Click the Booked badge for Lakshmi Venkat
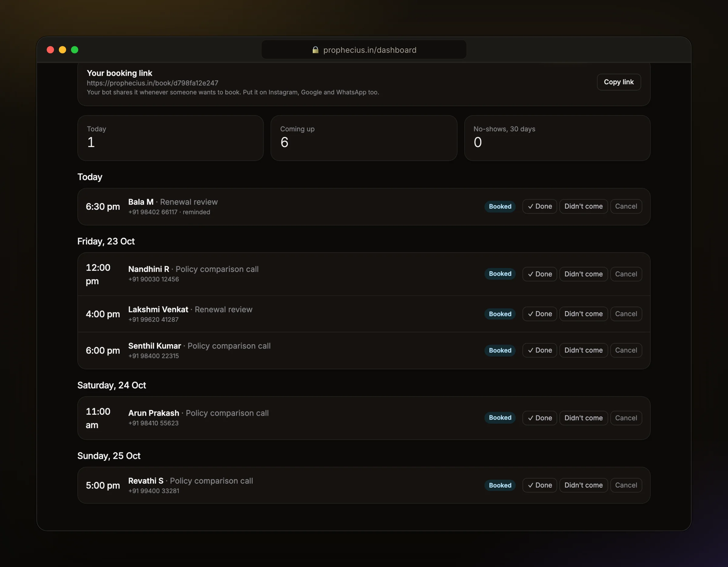This screenshot has width=728, height=567. 500,314
